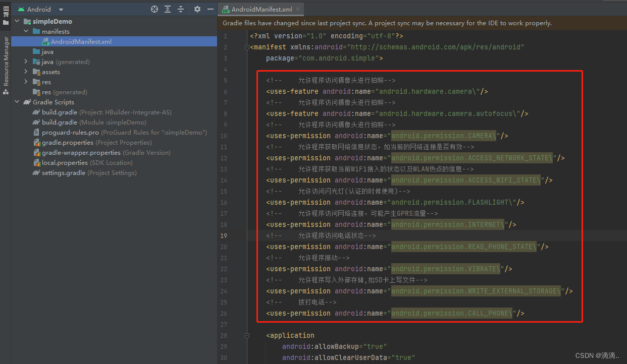This screenshot has width=627, height=364.
Task: Collapse the simpleDemo project node
Action: 17,21
